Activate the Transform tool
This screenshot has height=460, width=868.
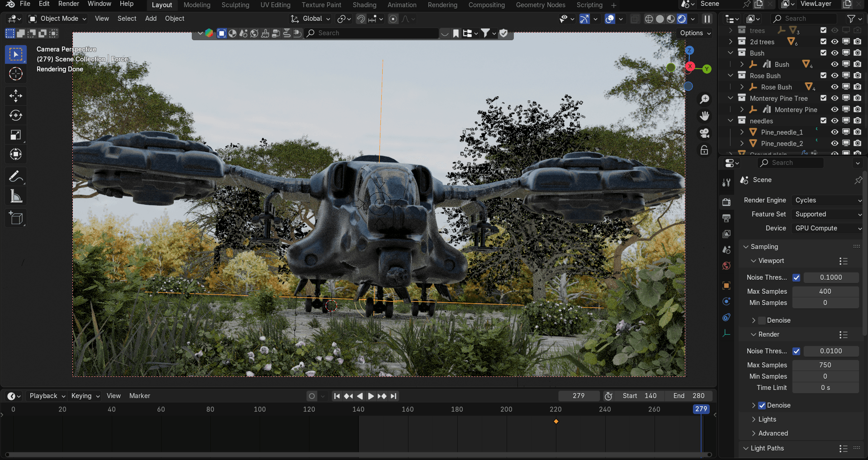click(x=16, y=154)
